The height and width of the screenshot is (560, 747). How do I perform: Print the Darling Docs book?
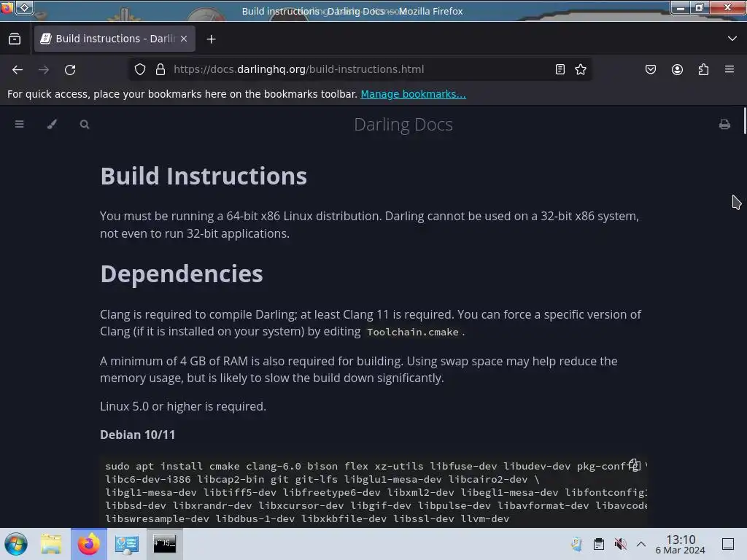pyautogui.click(x=724, y=124)
